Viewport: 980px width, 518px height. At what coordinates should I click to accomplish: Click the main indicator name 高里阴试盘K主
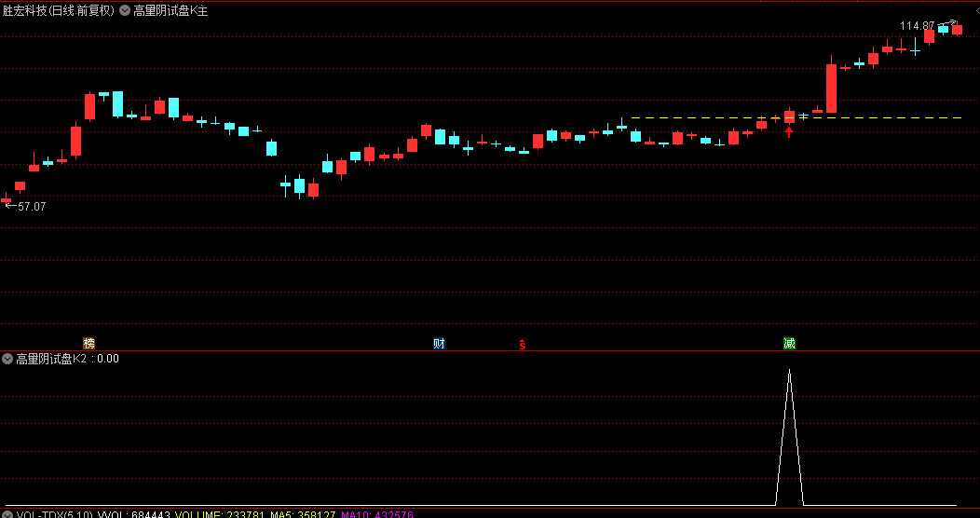[x=170, y=10]
